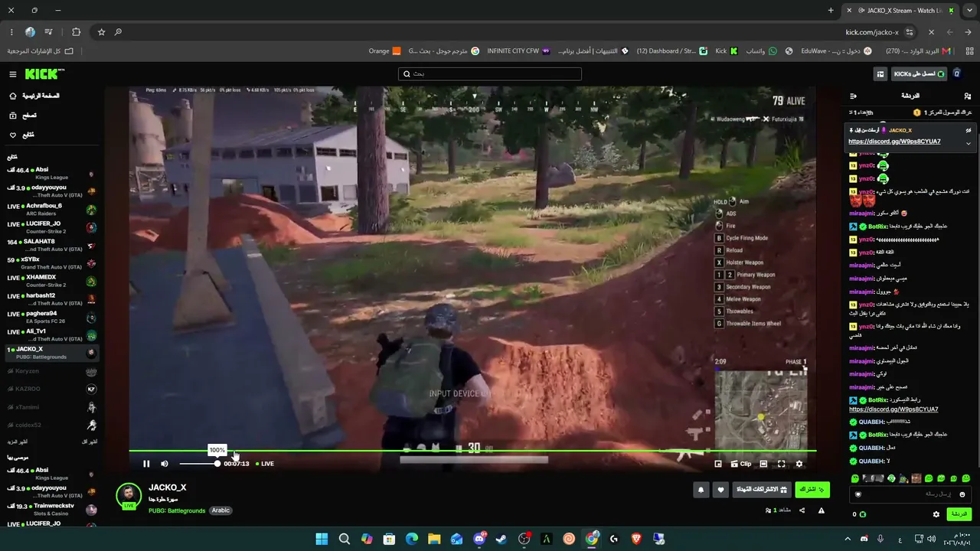The width and height of the screenshot is (980, 551).
Task: Open Trainwreckstv Slots & Casino channel
Action: (x=51, y=510)
